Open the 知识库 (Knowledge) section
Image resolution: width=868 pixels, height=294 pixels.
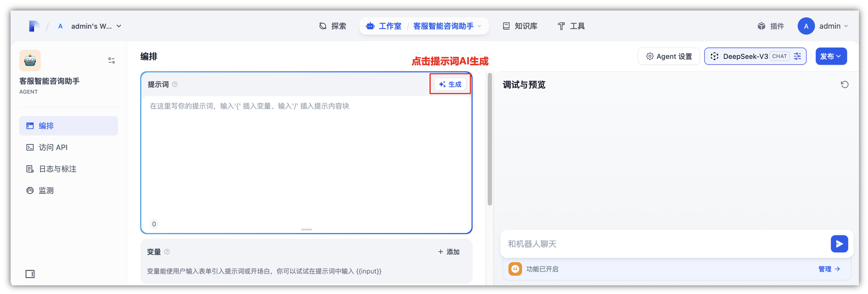pos(520,26)
